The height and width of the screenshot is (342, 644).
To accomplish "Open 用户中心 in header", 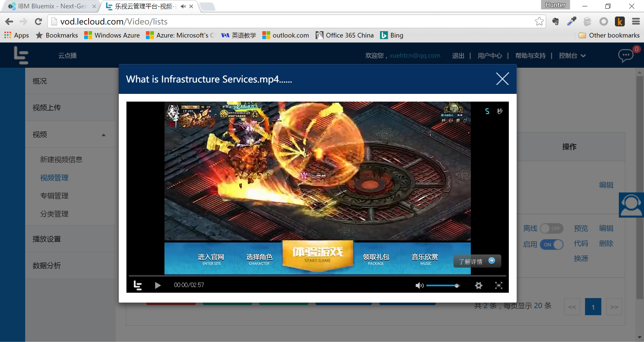I will [490, 56].
